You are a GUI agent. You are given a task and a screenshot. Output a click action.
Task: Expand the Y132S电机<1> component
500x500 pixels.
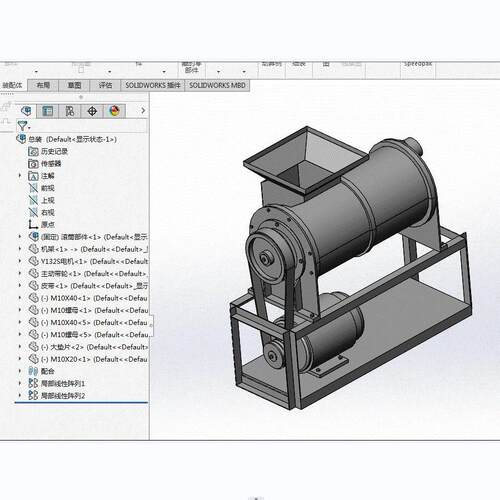tap(20, 261)
